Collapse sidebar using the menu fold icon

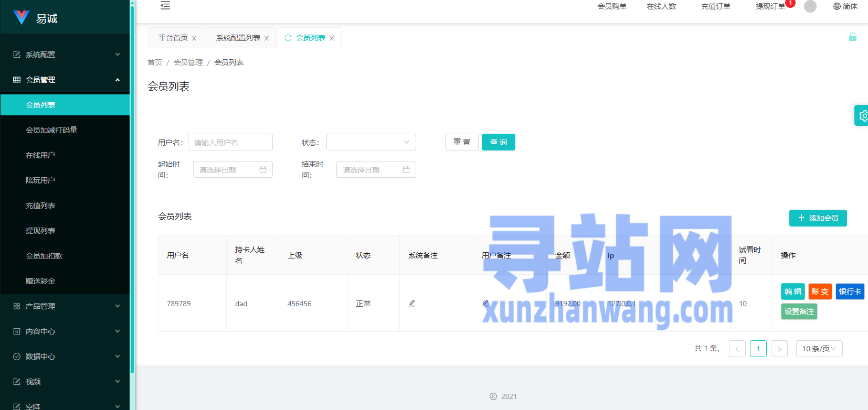pyautogui.click(x=165, y=6)
